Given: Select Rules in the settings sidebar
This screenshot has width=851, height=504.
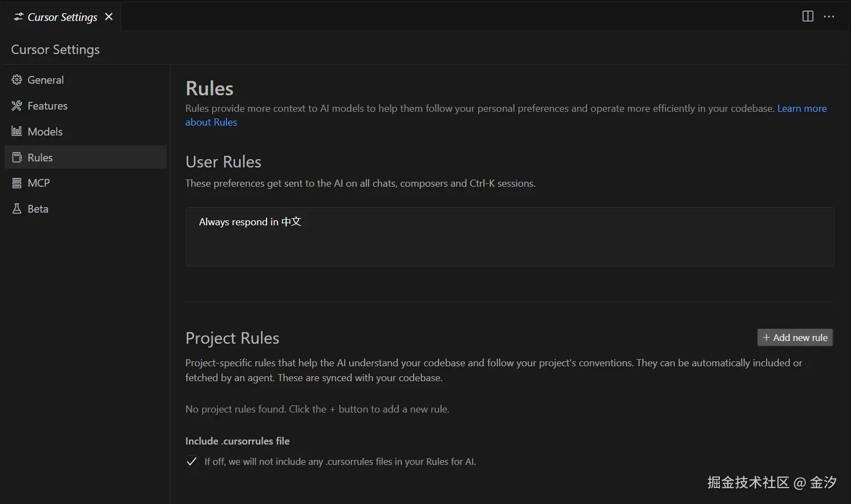Looking at the screenshot, I should coord(40,158).
